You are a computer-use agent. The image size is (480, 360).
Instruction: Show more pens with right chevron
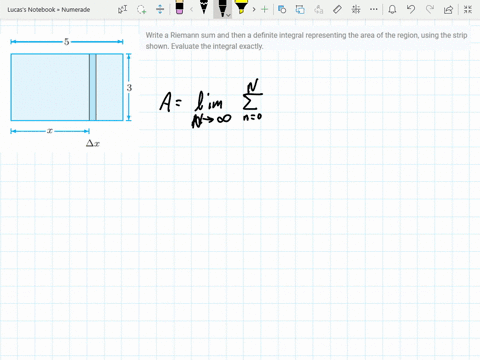tap(254, 9)
